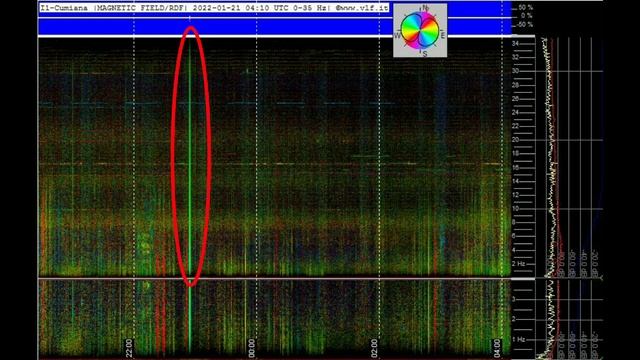Click the S letter on the compass legend
This screenshot has height=360, width=640.
425,54
